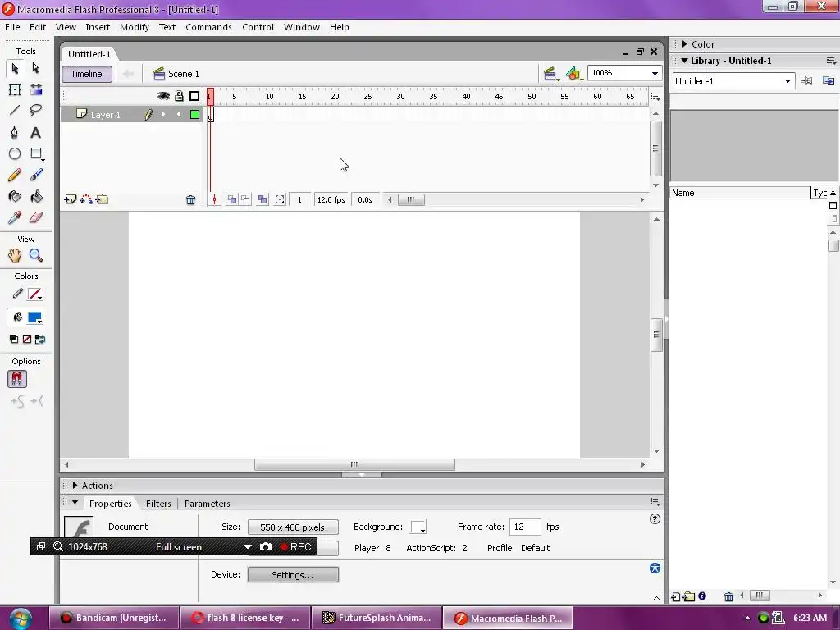The width and height of the screenshot is (840, 630).
Task: Click the Edit Scene clapperboard icon
Action: click(550, 74)
